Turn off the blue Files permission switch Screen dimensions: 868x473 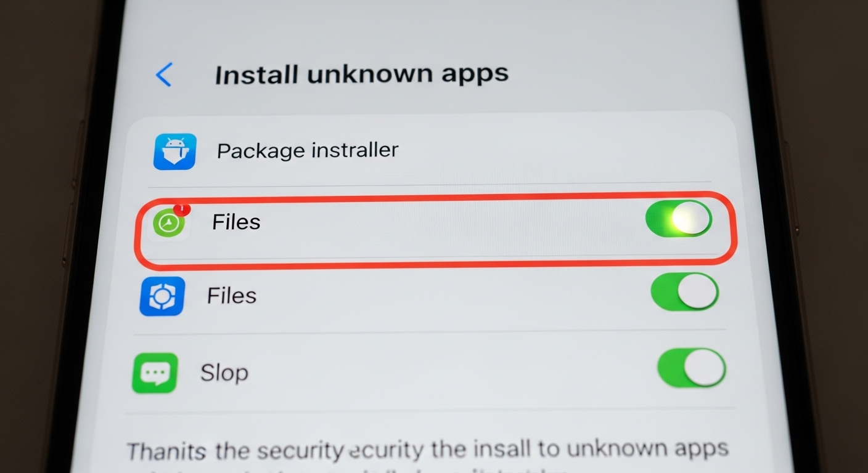684,292
